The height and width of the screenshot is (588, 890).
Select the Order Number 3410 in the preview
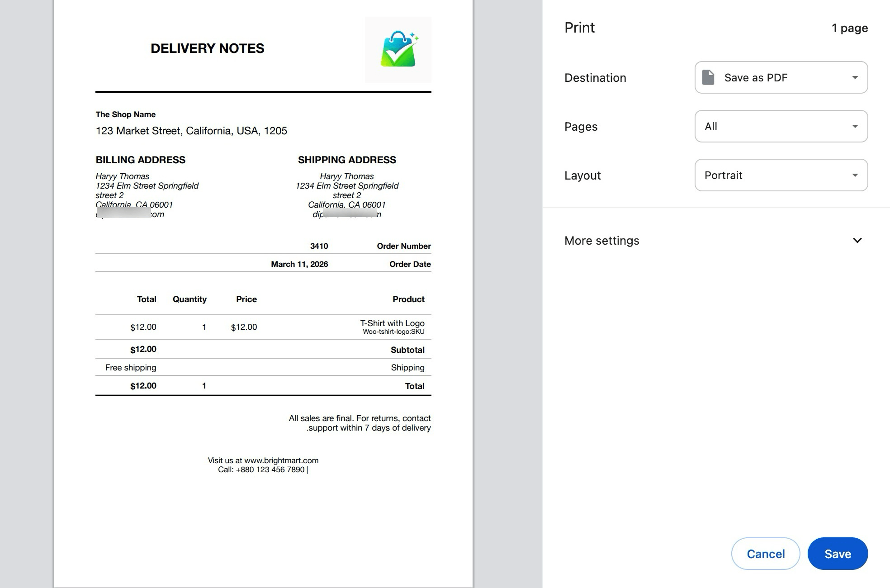point(319,246)
